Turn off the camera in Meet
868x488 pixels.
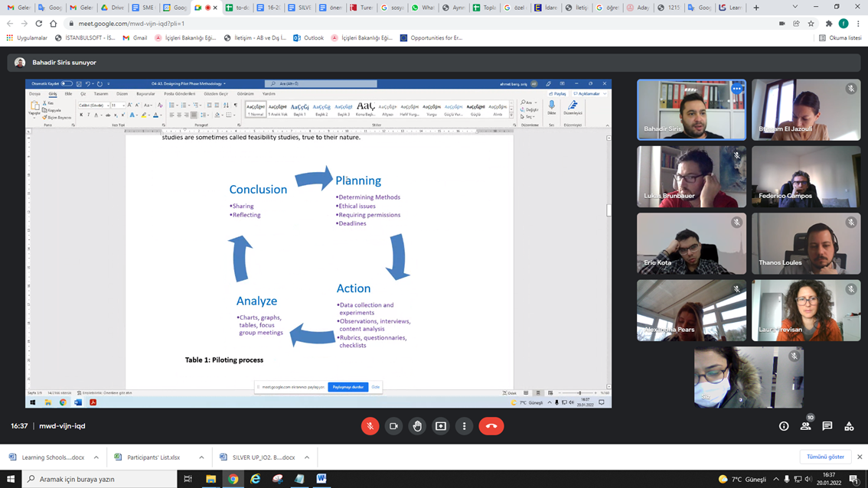coord(393,426)
